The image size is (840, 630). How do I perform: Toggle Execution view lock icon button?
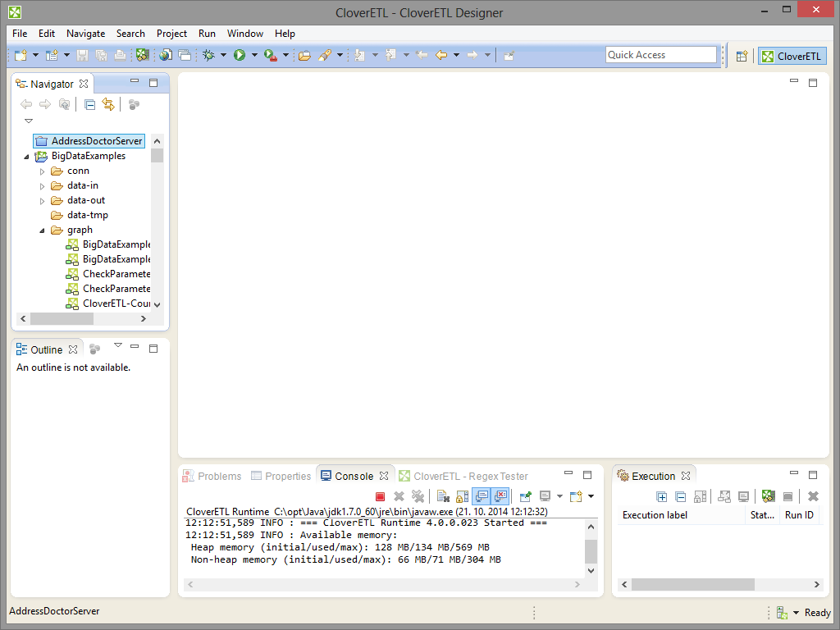(x=700, y=496)
